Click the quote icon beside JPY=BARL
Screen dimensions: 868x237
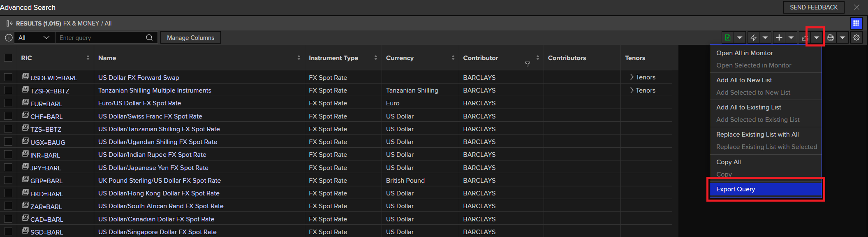(x=25, y=166)
